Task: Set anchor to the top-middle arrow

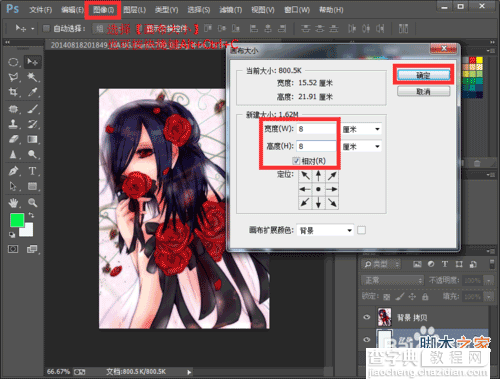Action: click(318, 175)
